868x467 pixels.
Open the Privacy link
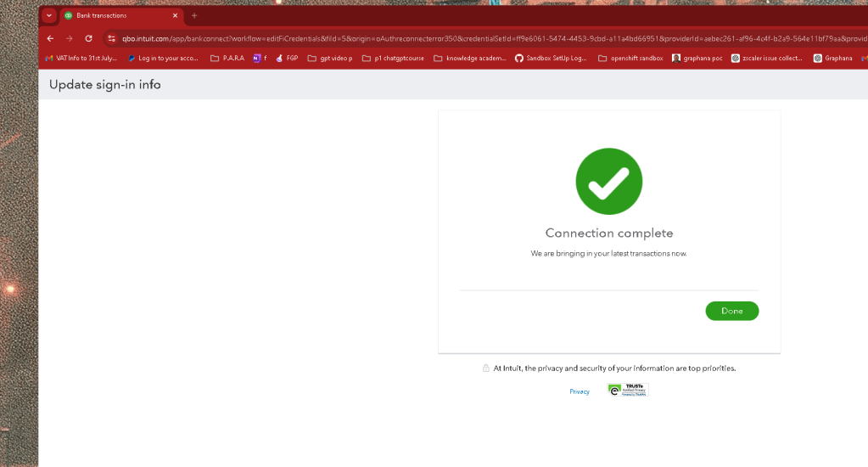(579, 391)
